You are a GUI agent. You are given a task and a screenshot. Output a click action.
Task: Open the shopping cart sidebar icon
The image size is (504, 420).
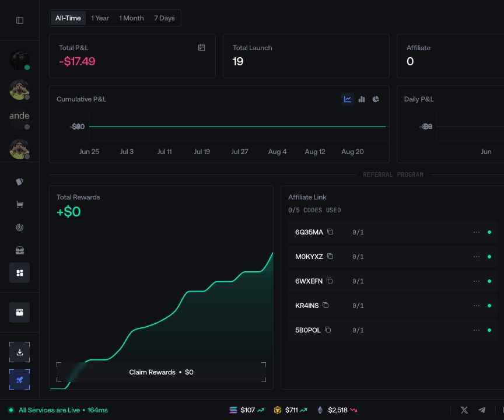click(x=20, y=204)
